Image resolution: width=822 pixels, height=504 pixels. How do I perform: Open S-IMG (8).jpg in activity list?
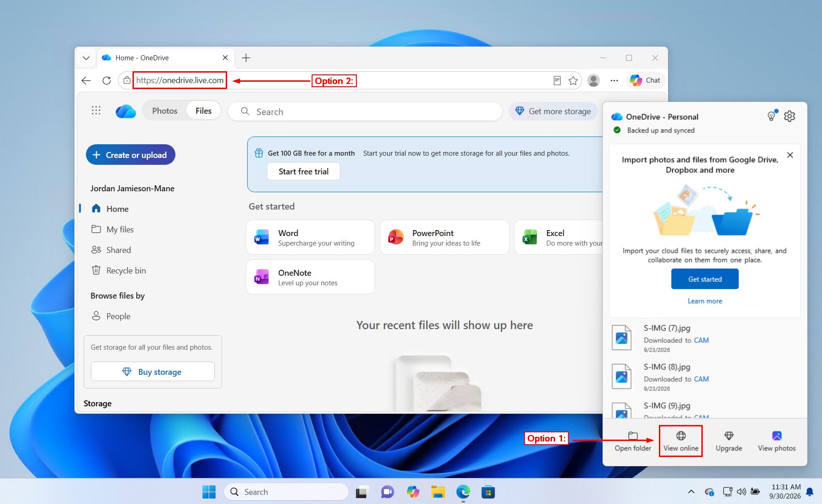pos(705,377)
